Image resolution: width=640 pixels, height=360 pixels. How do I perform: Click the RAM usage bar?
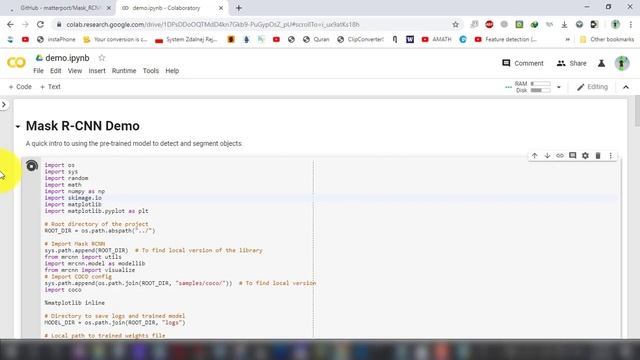coord(540,84)
